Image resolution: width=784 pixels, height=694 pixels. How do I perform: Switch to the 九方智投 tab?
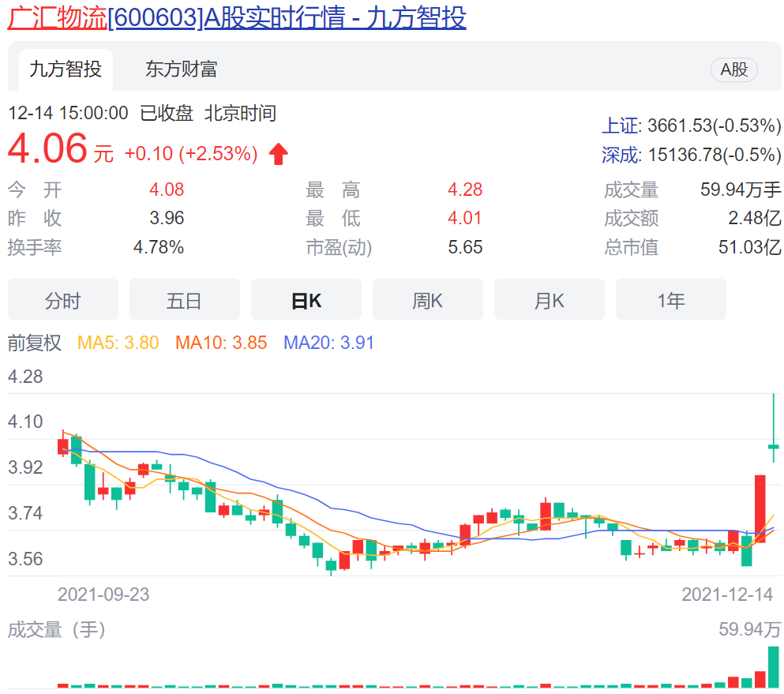pyautogui.click(x=66, y=69)
